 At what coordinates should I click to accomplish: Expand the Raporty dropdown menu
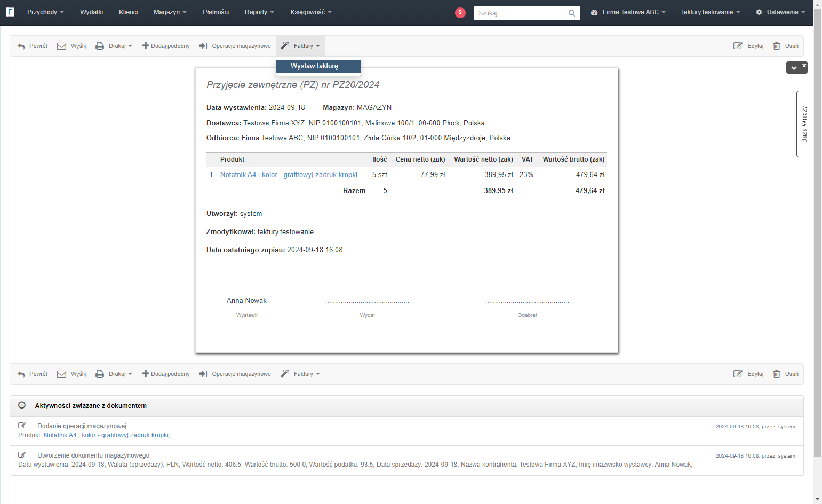[259, 12]
